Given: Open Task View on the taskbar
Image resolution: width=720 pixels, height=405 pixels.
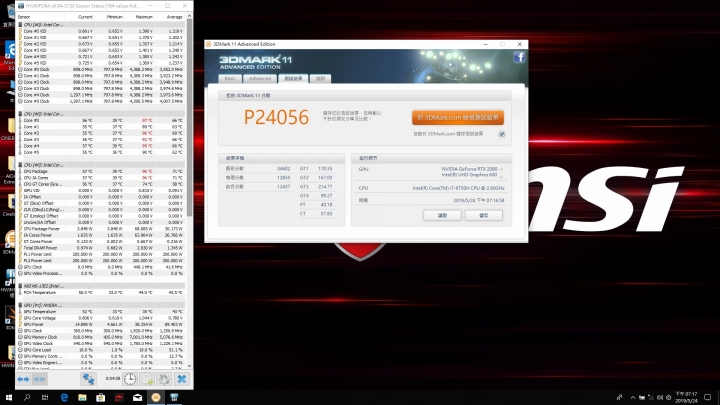Looking at the screenshot, I should click(45, 398).
